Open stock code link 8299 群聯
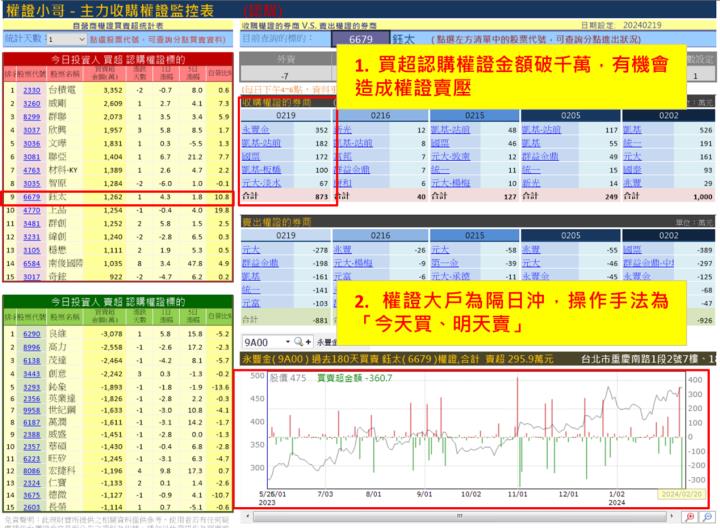This screenshot has height=528, width=720. [x=32, y=117]
